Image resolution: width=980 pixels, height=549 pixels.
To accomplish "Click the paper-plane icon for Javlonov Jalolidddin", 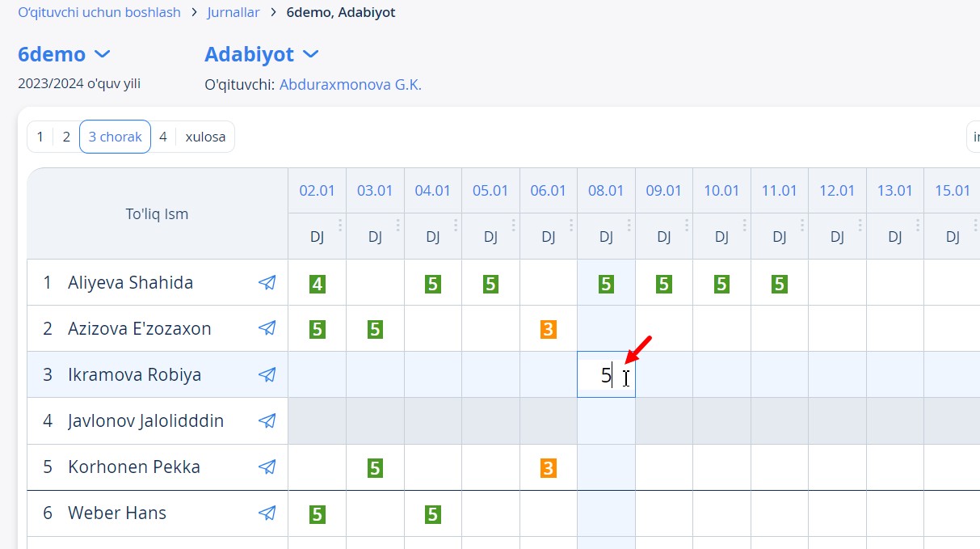I will [267, 420].
